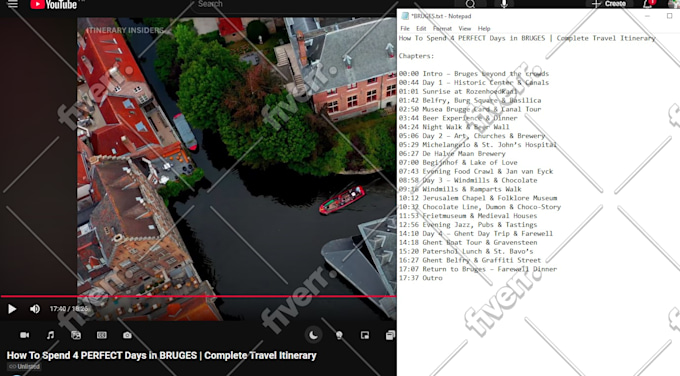Click the video camera icon below the player
The height and width of the screenshot is (376, 680).
[x=25, y=335]
